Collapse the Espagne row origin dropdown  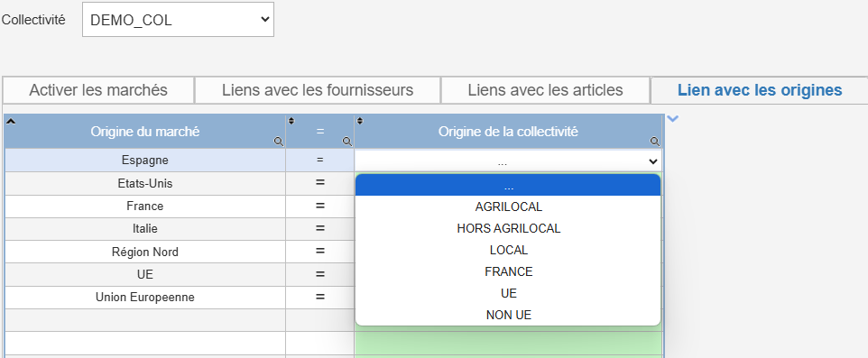point(508,161)
